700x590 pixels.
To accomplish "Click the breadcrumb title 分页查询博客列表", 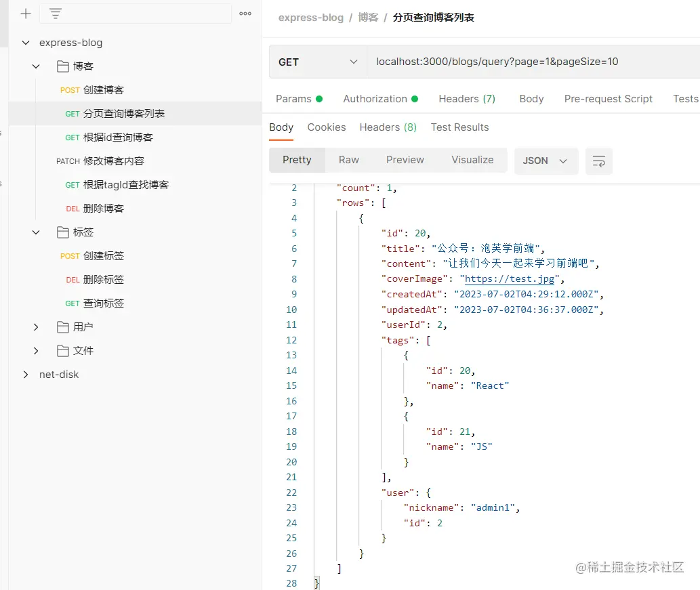I will [x=433, y=18].
